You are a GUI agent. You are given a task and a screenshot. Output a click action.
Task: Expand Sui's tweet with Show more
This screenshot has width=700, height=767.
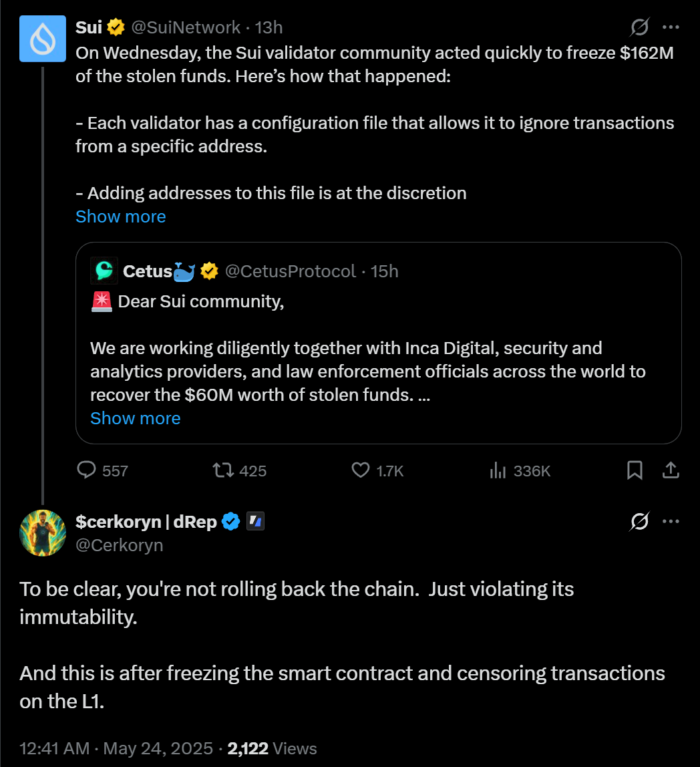pos(121,216)
